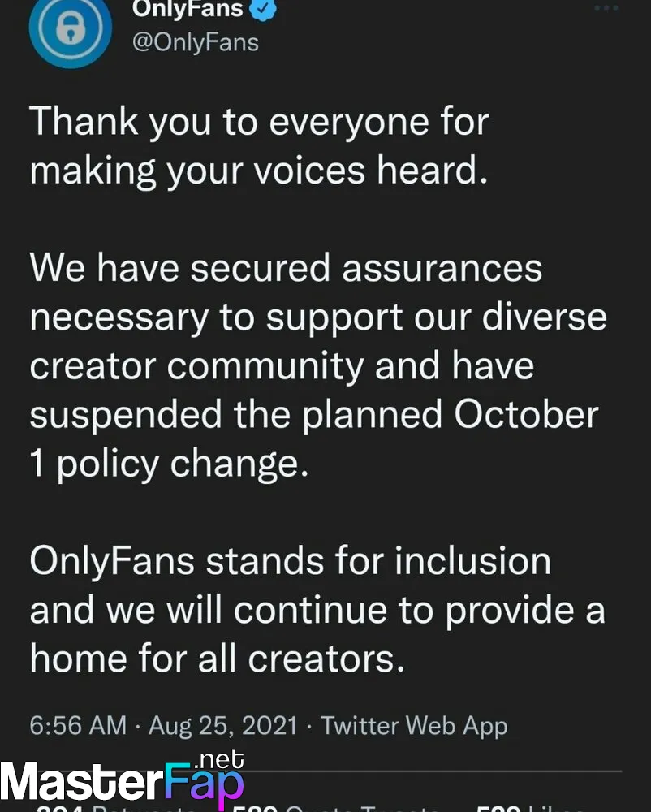The height and width of the screenshot is (812, 651).
Task: Click the white Master watermark text
Action: (83, 783)
